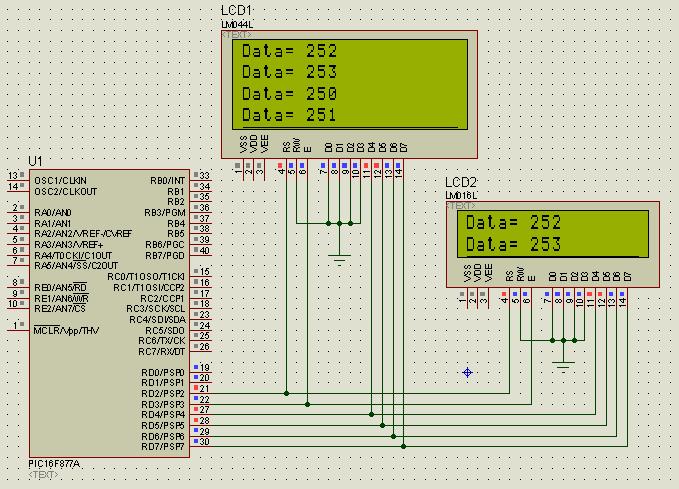
Task: Click the RA5/AN4/SS/C2OUT pin label
Action: 76,266
